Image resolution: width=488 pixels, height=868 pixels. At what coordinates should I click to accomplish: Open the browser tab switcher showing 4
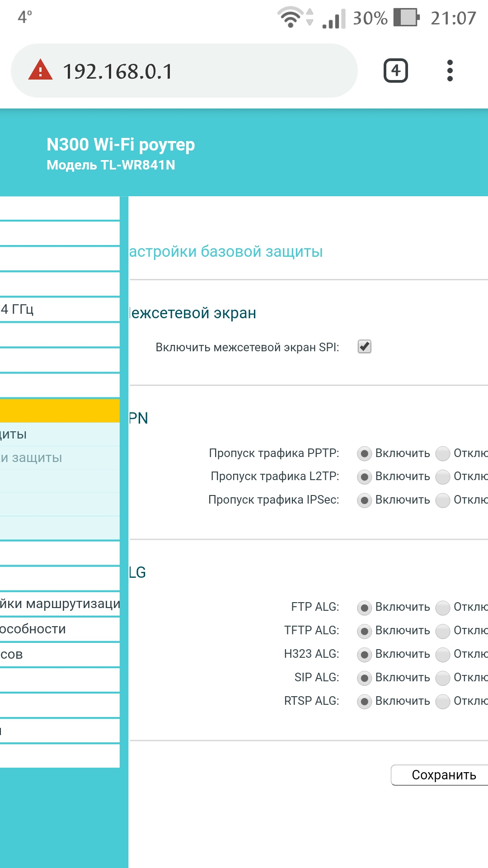click(396, 71)
